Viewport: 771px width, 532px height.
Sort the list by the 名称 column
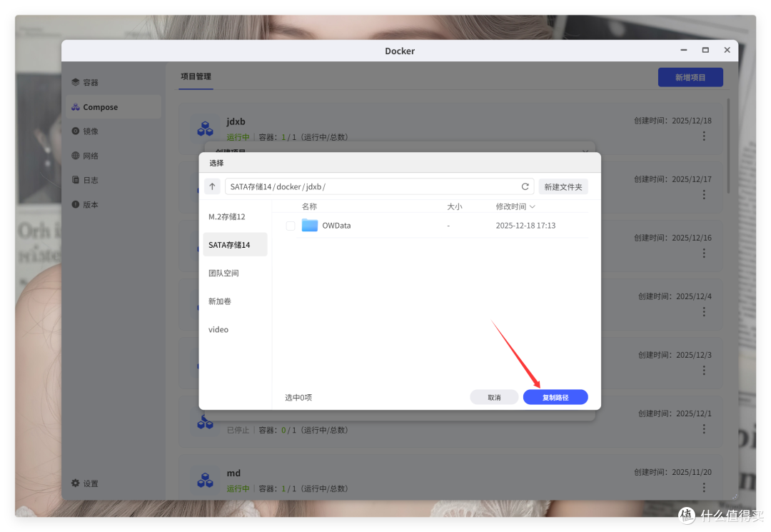309,206
